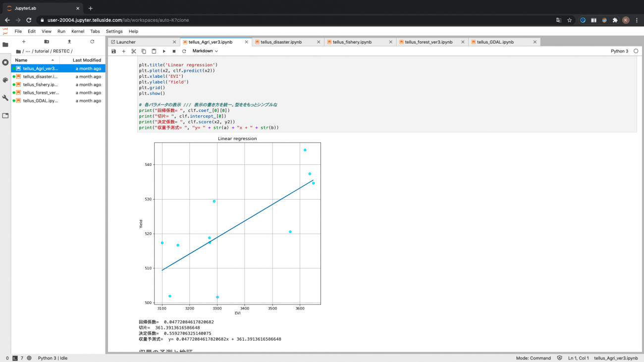Open the Run menu
The image size is (644, 362).
point(61,31)
